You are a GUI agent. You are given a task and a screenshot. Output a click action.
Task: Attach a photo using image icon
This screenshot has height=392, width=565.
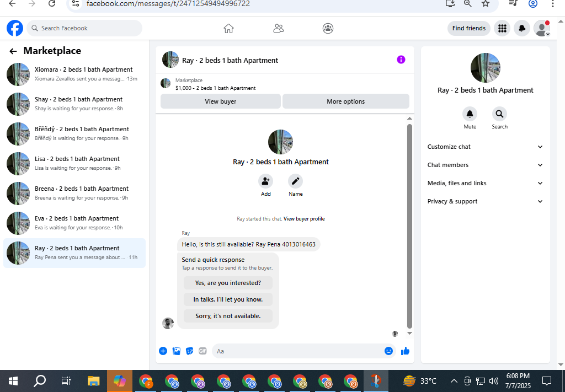pyautogui.click(x=176, y=351)
